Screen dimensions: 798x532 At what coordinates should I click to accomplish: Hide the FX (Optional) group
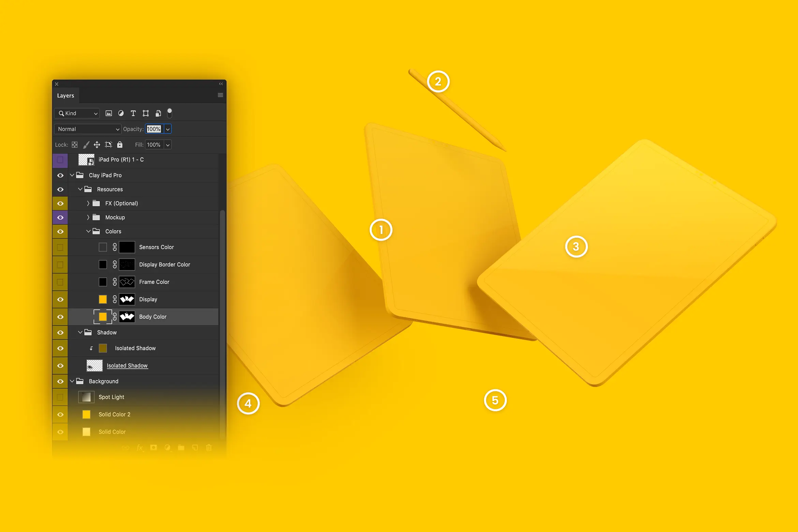[60, 203]
